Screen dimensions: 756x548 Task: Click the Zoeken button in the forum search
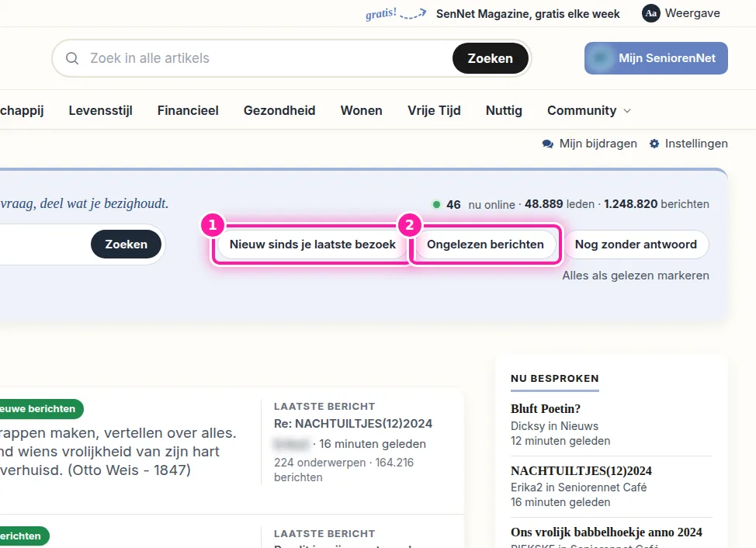pos(127,245)
